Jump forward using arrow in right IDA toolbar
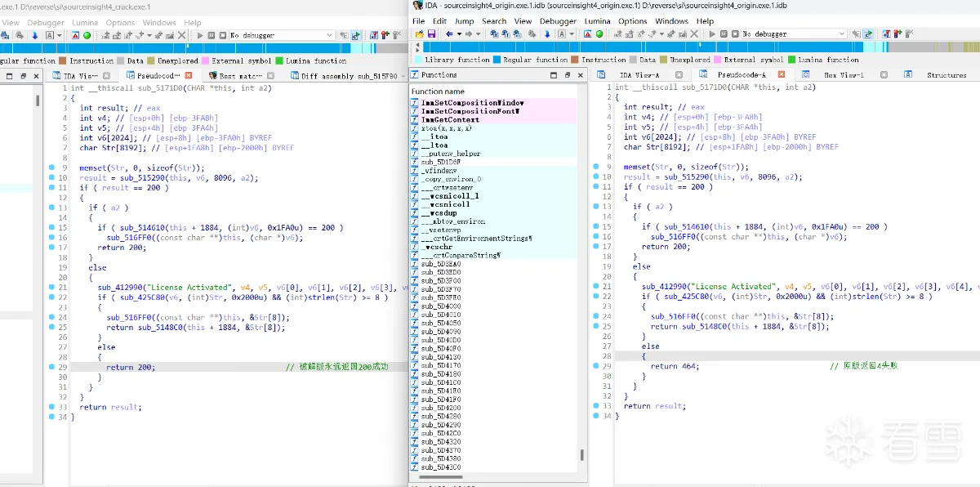Image resolution: width=980 pixels, height=487 pixels. click(468, 34)
